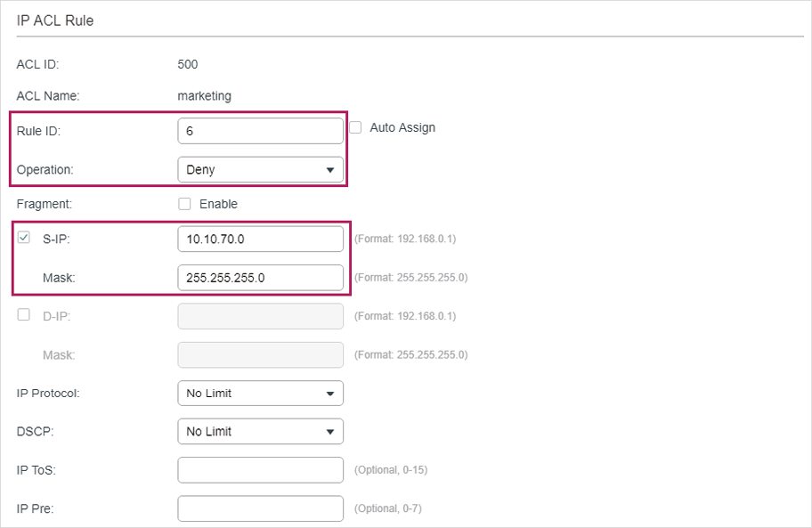Expand the IP Protocol dropdown

pyautogui.click(x=260, y=393)
